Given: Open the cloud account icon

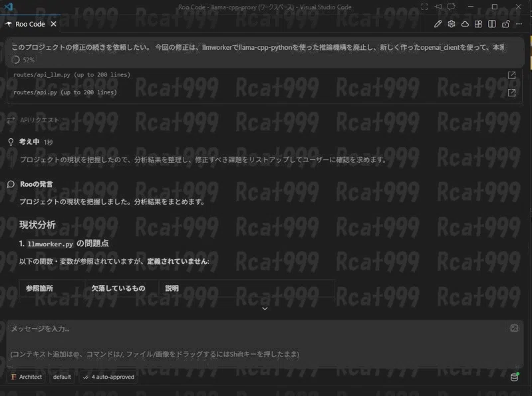Looking at the screenshot, I should (465, 24).
